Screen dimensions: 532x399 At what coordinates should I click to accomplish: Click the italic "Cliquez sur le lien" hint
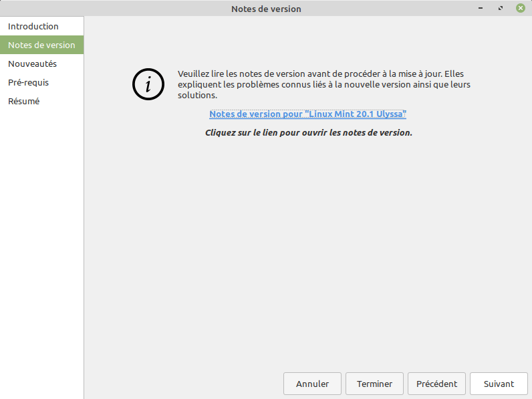click(308, 132)
